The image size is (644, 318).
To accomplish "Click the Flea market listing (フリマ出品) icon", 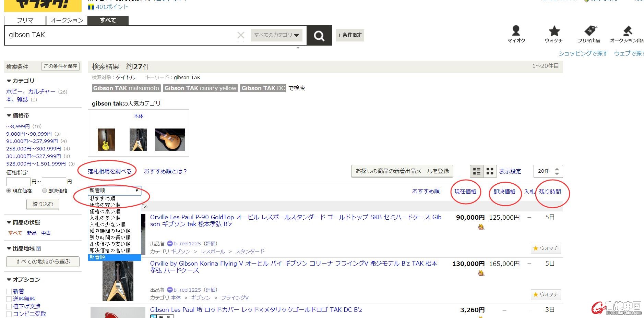I will click(589, 31).
